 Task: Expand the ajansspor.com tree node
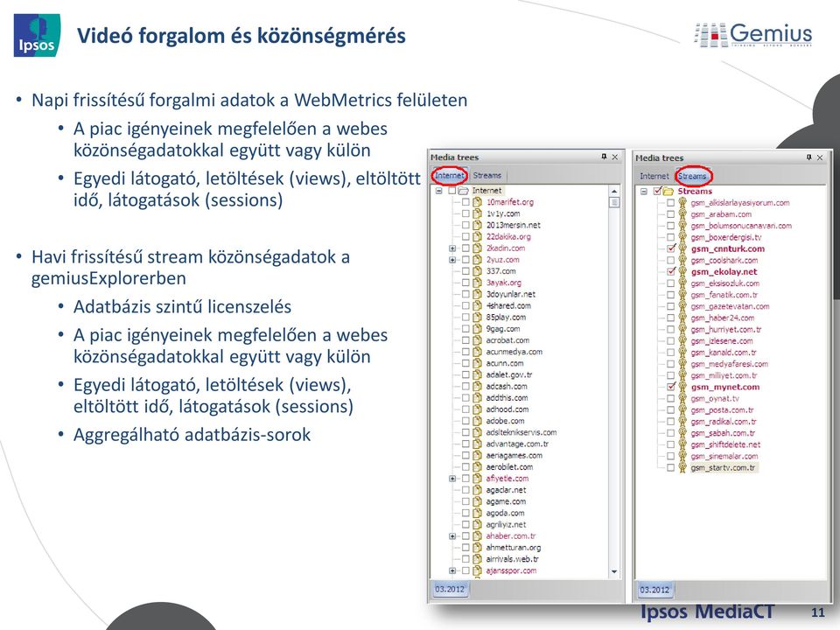click(452, 571)
